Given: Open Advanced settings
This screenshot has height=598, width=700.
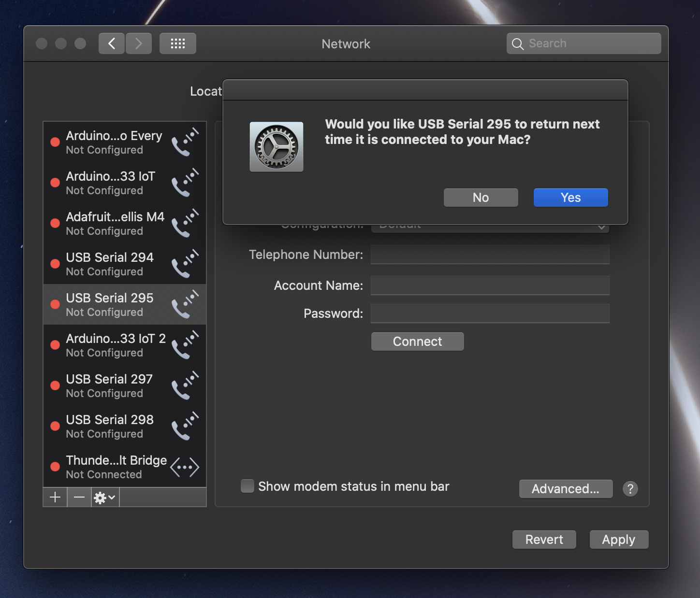Looking at the screenshot, I should [x=566, y=489].
